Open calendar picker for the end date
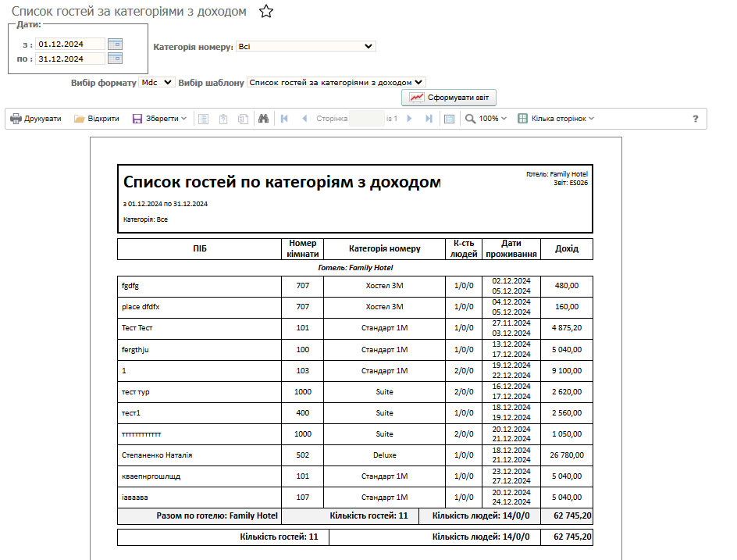This screenshot has height=560, width=737. [115, 59]
